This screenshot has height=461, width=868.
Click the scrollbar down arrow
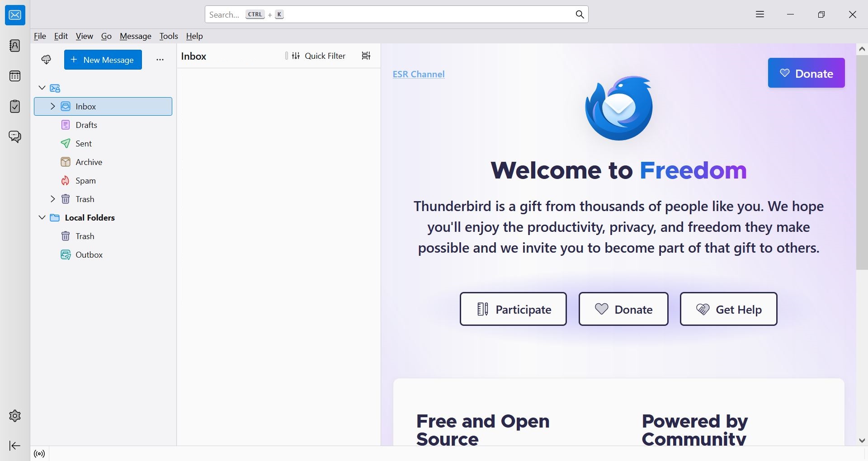[862, 440]
